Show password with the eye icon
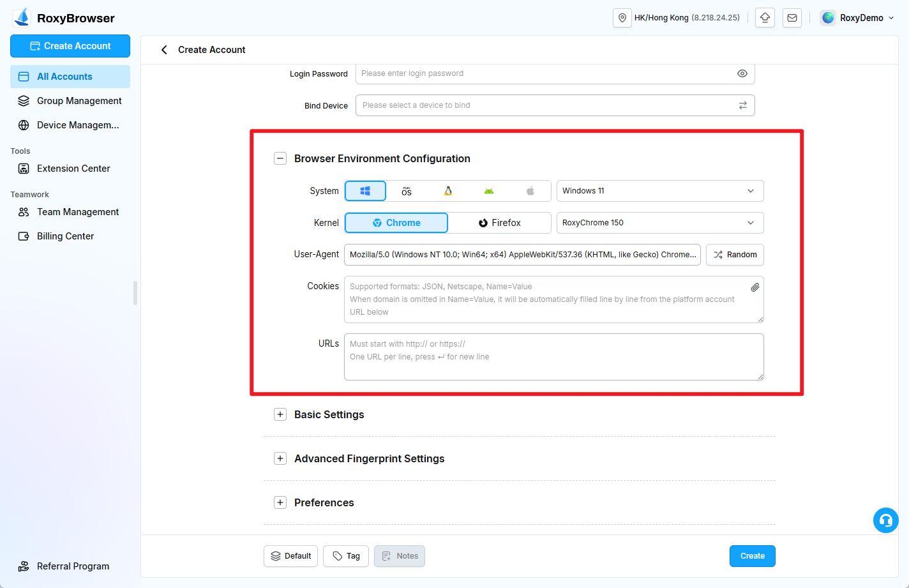This screenshot has width=909, height=588. pos(742,73)
